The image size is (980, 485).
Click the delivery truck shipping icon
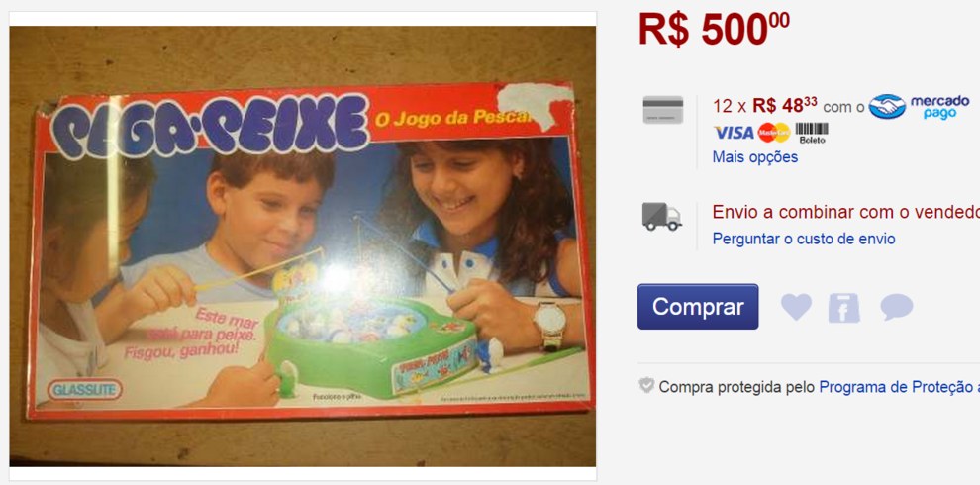(x=662, y=216)
